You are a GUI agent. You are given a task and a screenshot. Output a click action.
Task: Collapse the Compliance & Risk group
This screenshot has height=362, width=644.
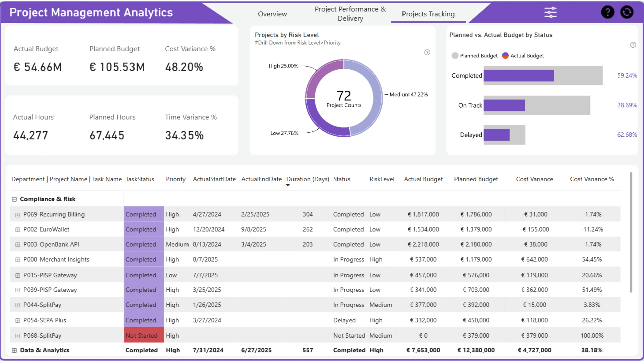coord(14,199)
